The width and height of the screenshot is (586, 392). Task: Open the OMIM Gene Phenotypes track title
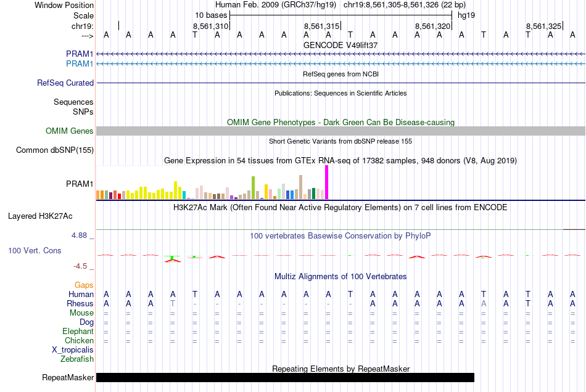(x=340, y=122)
